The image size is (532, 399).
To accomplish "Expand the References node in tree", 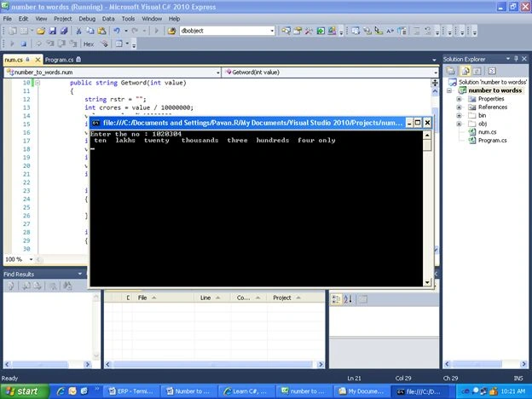I will tap(459, 107).
